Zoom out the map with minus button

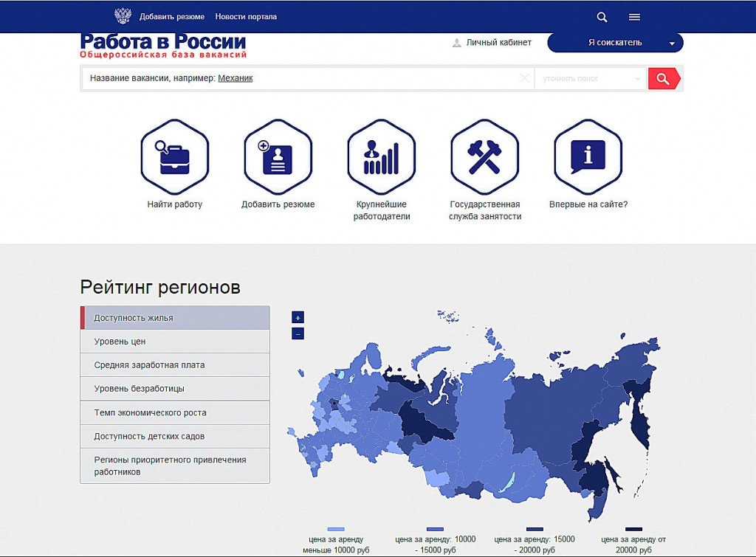[298, 333]
